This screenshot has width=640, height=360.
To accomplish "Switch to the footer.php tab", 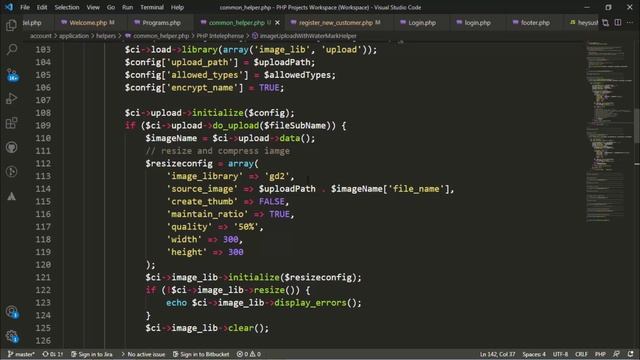I will 535,23.
